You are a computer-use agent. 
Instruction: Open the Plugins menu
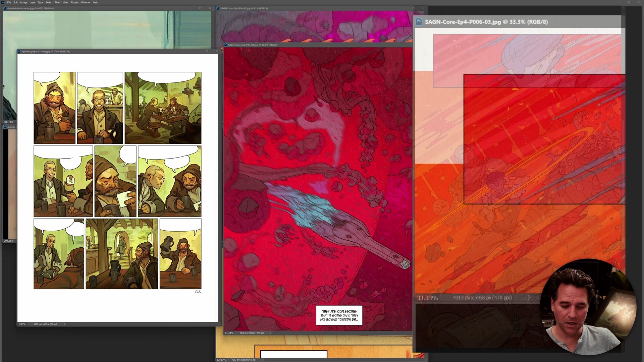[x=74, y=2]
